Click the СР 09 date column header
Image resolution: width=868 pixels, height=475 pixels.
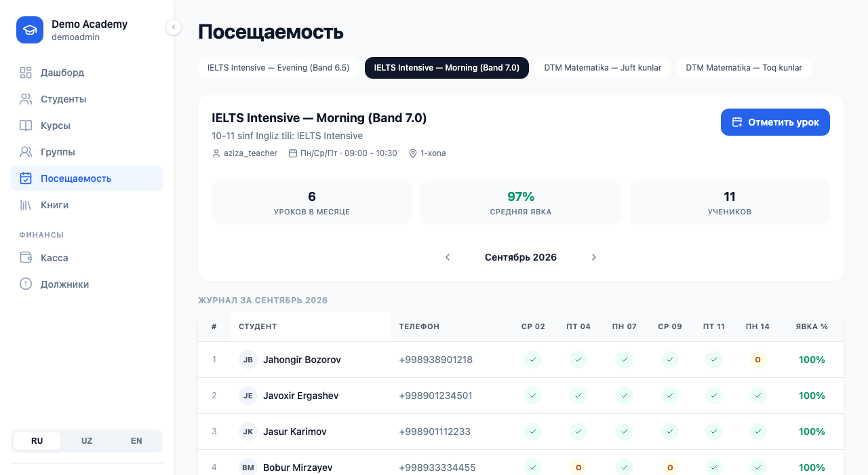(x=670, y=326)
